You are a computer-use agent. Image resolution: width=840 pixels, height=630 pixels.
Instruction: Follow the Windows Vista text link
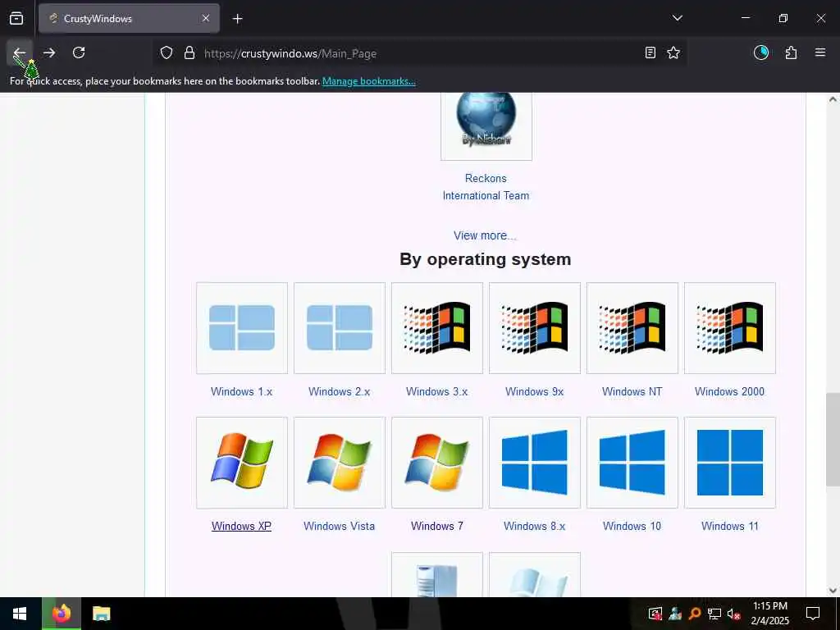click(339, 526)
